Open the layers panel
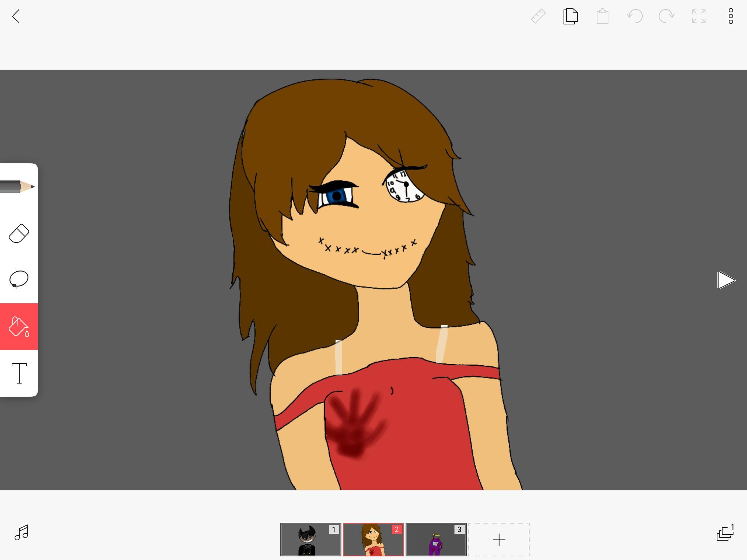This screenshot has height=560, width=747. pos(725,533)
